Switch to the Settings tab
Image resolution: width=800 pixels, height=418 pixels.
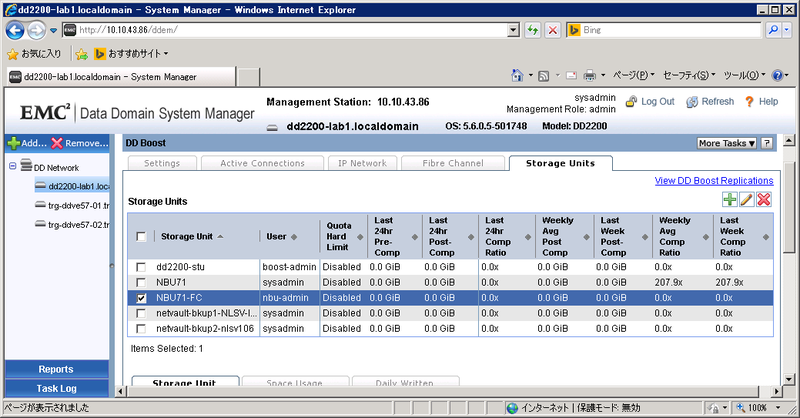(x=162, y=163)
